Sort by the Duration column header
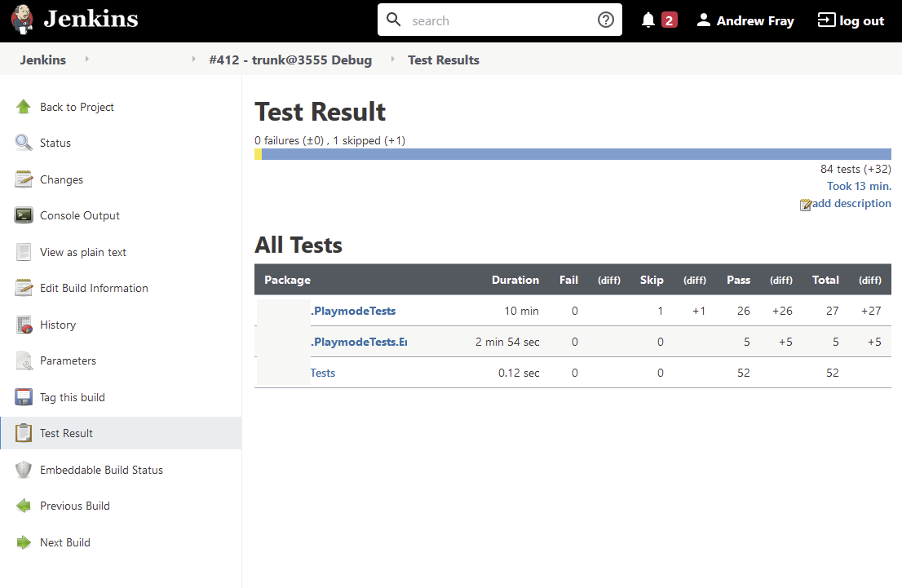 pyautogui.click(x=515, y=281)
